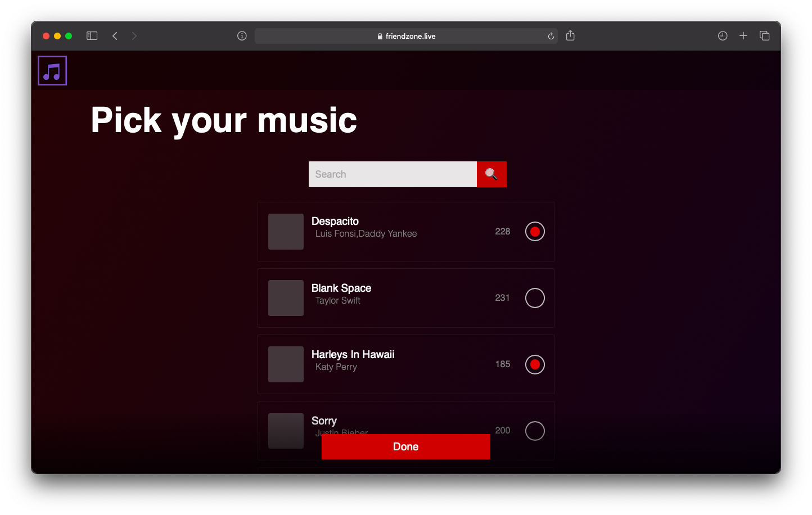Click the Blank Space album thumbnail
The image size is (812, 515).
(x=286, y=298)
